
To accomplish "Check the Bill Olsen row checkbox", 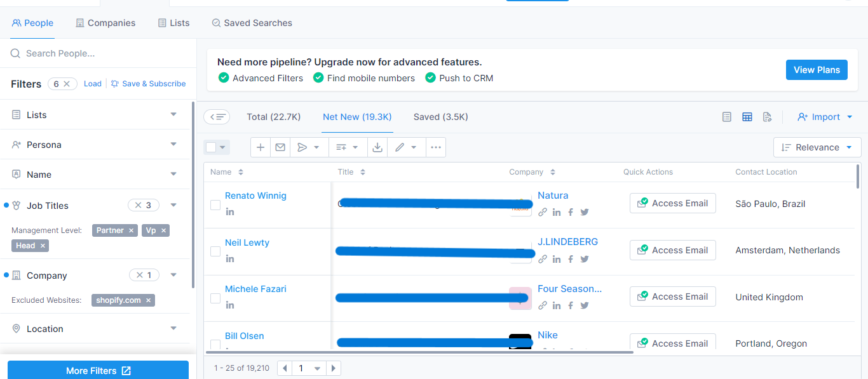I will tap(215, 345).
